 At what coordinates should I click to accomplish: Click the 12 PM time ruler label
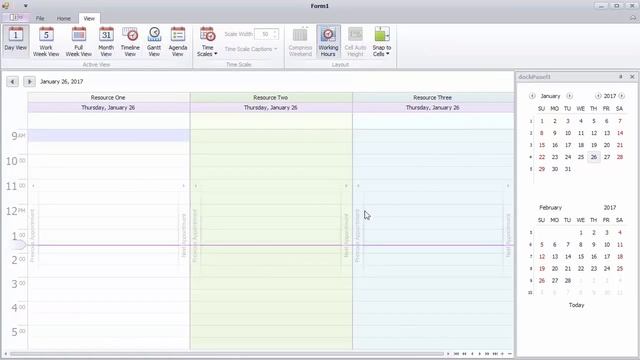[16, 211]
